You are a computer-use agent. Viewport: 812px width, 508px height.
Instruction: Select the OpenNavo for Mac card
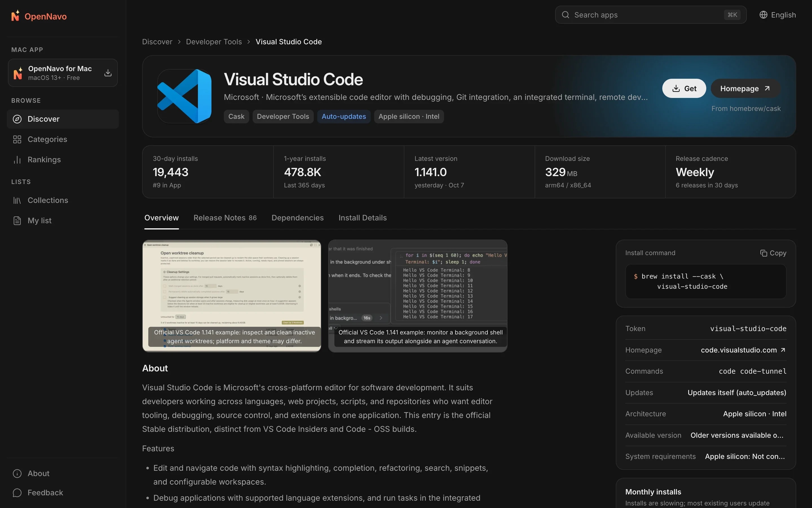coord(63,73)
